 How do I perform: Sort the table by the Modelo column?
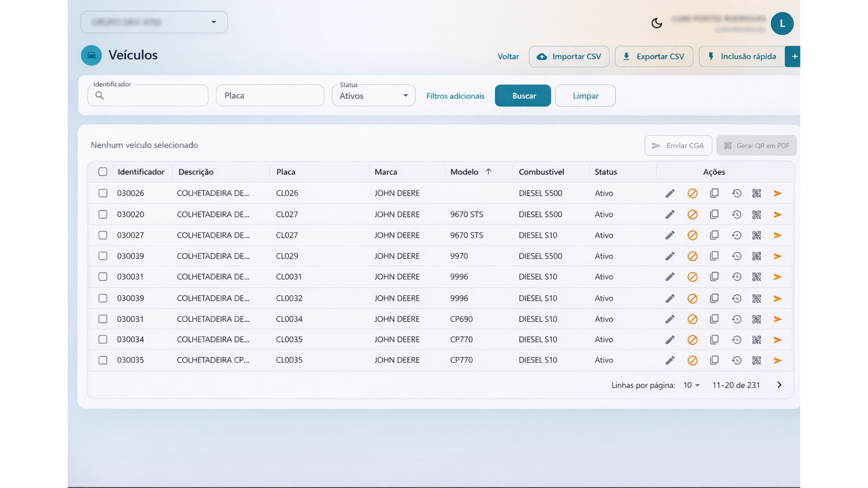click(x=464, y=172)
